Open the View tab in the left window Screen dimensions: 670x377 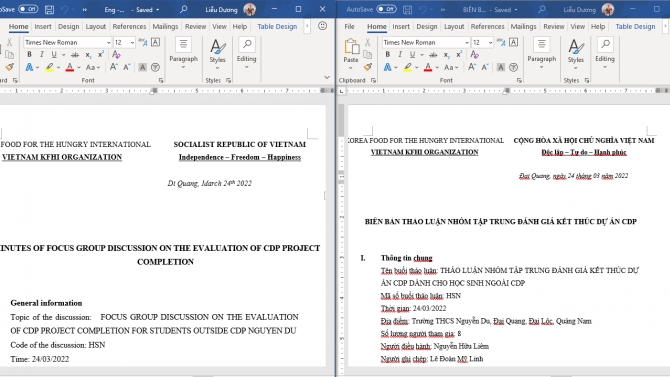[219, 26]
